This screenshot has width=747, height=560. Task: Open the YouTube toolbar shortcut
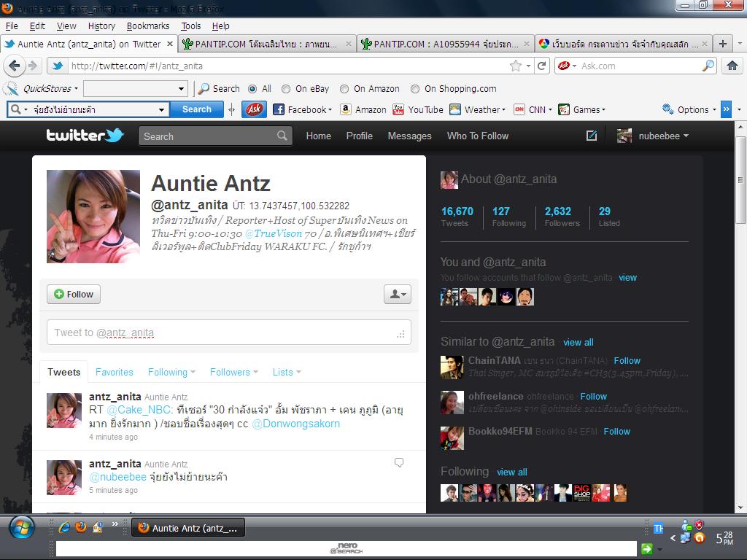coord(418,109)
